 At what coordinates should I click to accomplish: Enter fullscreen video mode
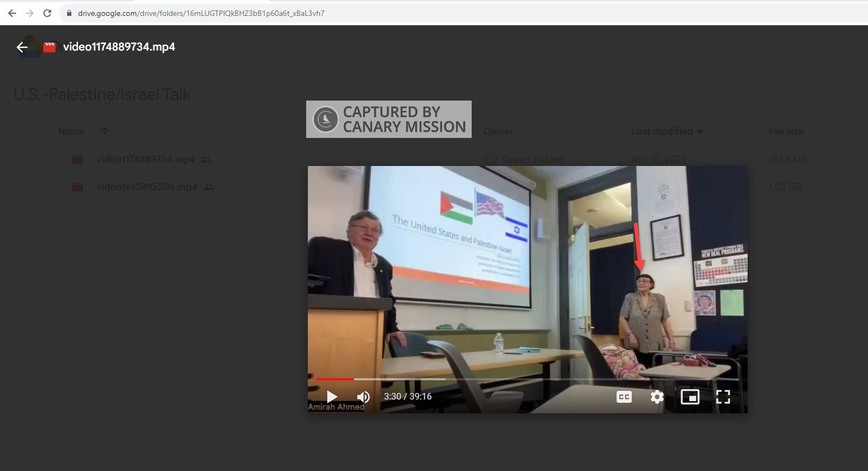click(x=723, y=397)
